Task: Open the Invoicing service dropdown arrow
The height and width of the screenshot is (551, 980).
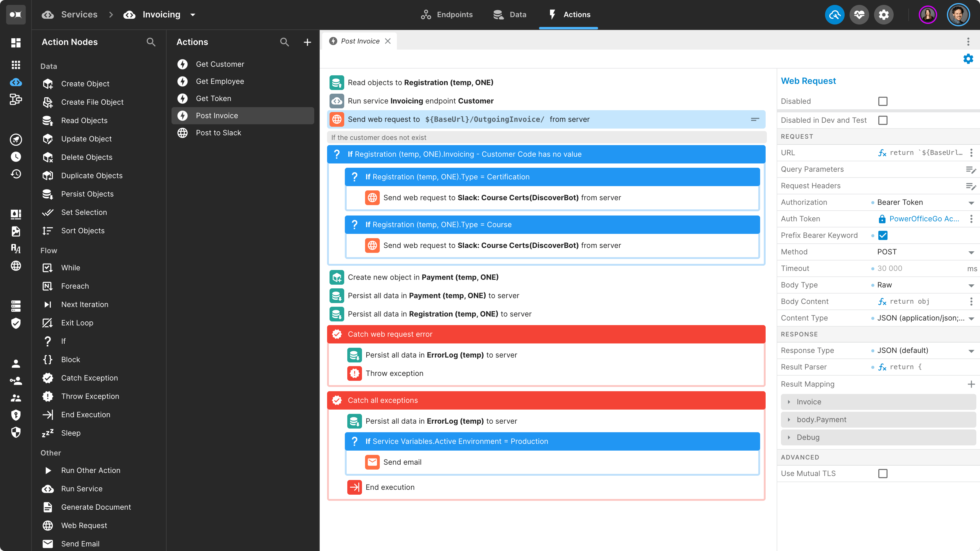Action: 193,15
